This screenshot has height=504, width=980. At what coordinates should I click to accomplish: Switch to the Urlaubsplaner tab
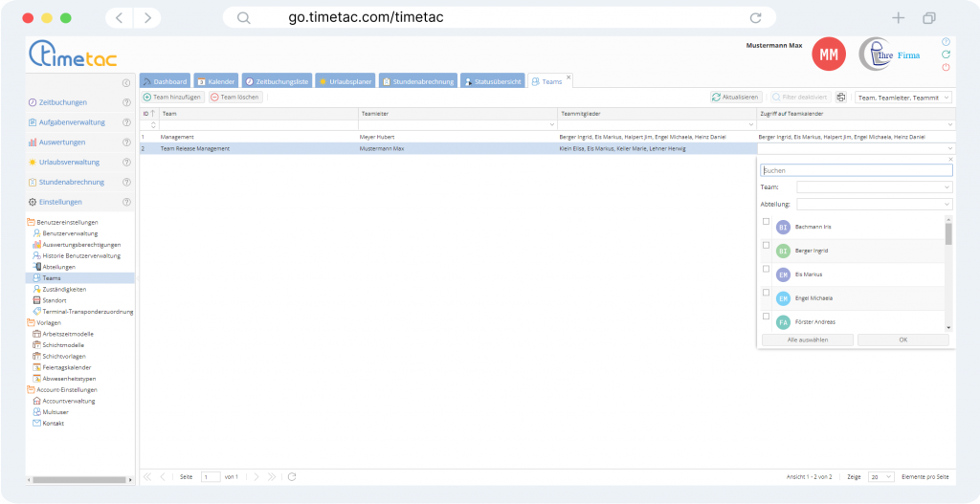coord(346,82)
